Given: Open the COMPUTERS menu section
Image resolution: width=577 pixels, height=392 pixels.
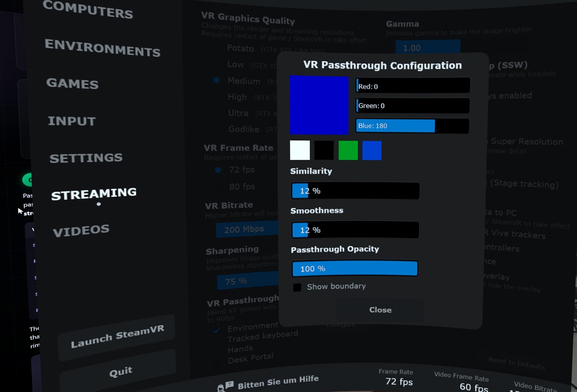Looking at the screenshot, I should [88, 9].
